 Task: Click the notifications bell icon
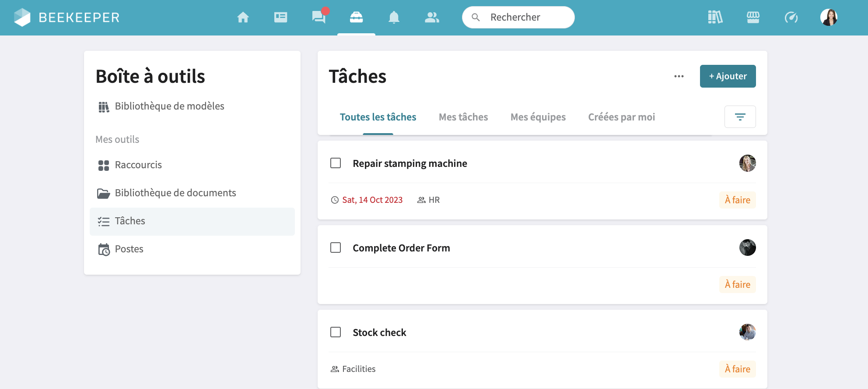(394, 18)
